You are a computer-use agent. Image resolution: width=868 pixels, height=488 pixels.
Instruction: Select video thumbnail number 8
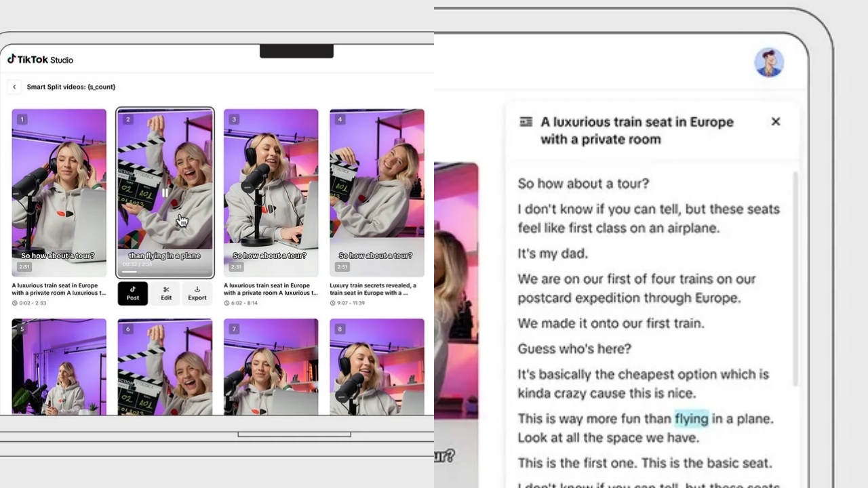click(377, 369)
